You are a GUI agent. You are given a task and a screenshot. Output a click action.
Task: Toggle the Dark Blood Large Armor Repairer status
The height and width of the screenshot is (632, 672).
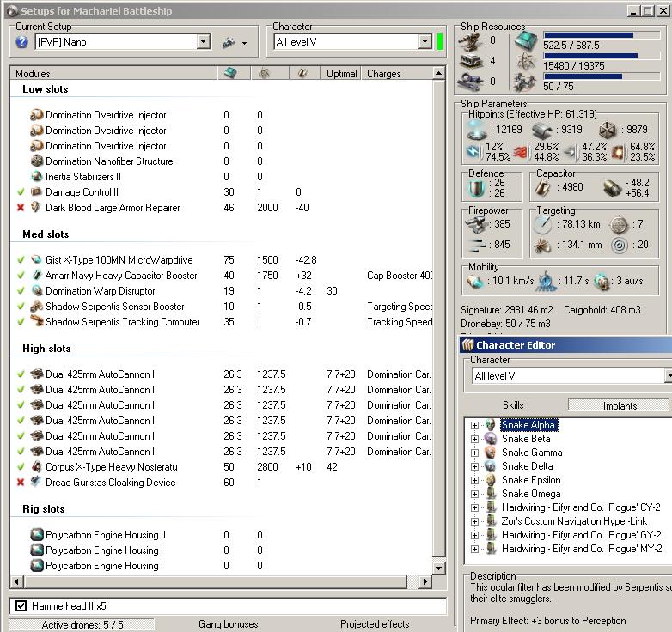(21, 208)
